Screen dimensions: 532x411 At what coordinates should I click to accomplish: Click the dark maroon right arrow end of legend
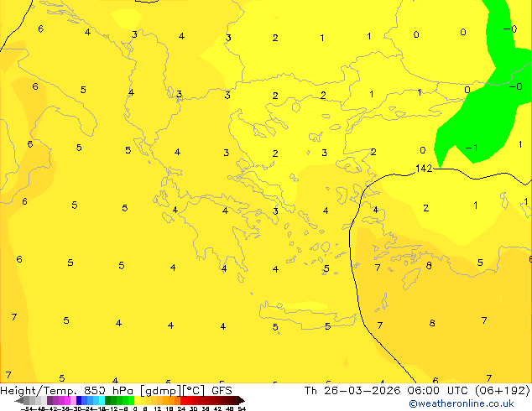(x=241, y=400)
